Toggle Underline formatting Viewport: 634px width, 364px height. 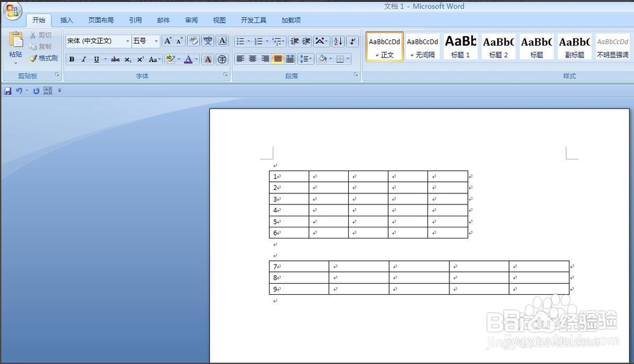[x=96, y=59]
